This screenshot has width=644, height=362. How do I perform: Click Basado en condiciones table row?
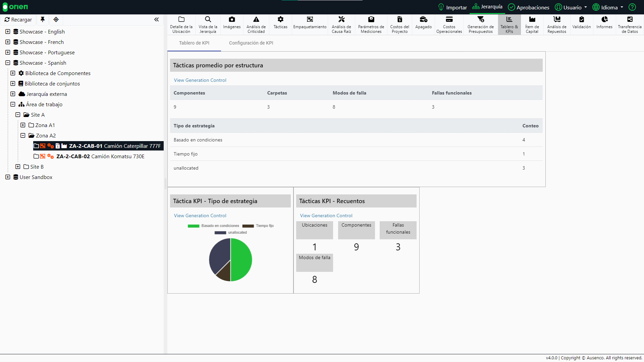tap(356, 140)
